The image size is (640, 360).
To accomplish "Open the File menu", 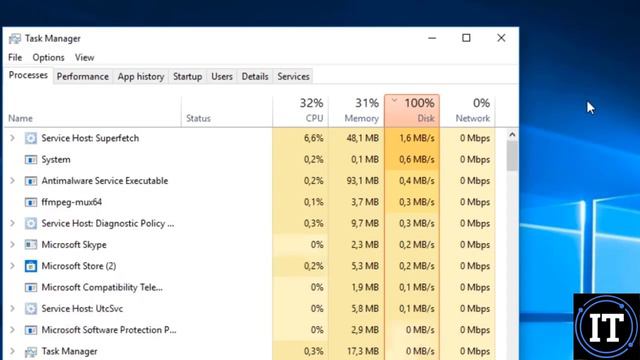I will tap(15, 58).
